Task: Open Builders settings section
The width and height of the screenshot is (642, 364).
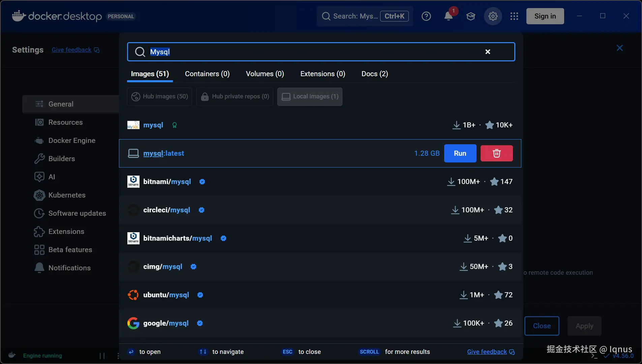Action: [x=71, y=159]
